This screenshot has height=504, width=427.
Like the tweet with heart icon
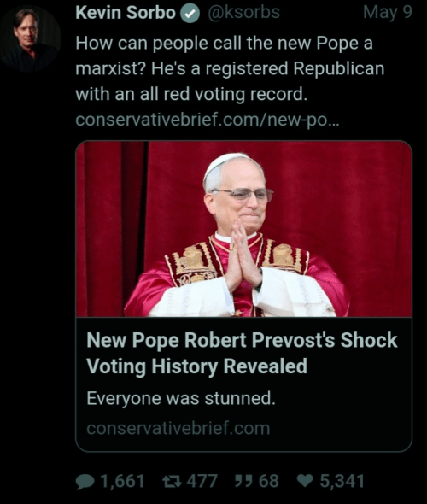point(305,481)
